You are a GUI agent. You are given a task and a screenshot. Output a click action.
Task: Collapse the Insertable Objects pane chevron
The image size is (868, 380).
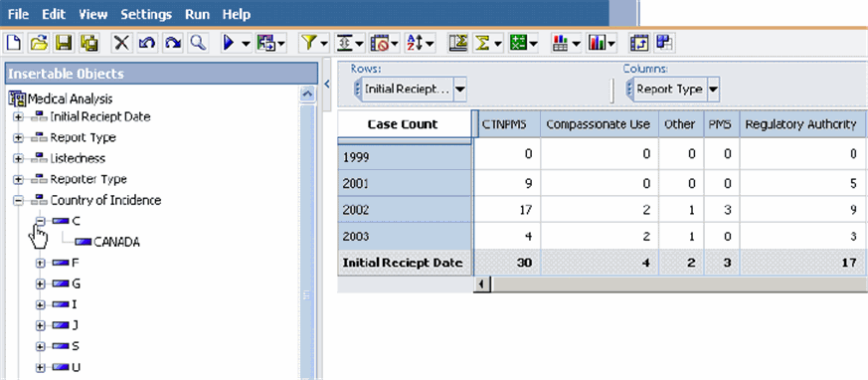326,85
